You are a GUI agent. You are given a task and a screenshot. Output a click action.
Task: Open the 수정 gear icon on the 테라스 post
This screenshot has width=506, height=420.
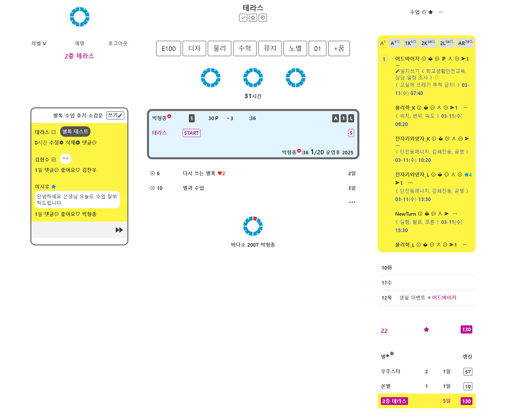tap(61, 143)
